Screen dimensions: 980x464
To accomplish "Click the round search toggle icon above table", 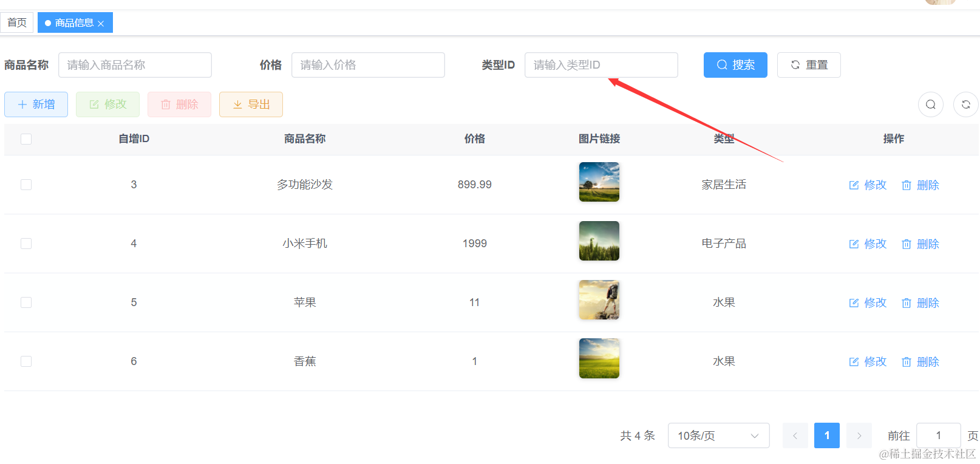I will (930, 104).
